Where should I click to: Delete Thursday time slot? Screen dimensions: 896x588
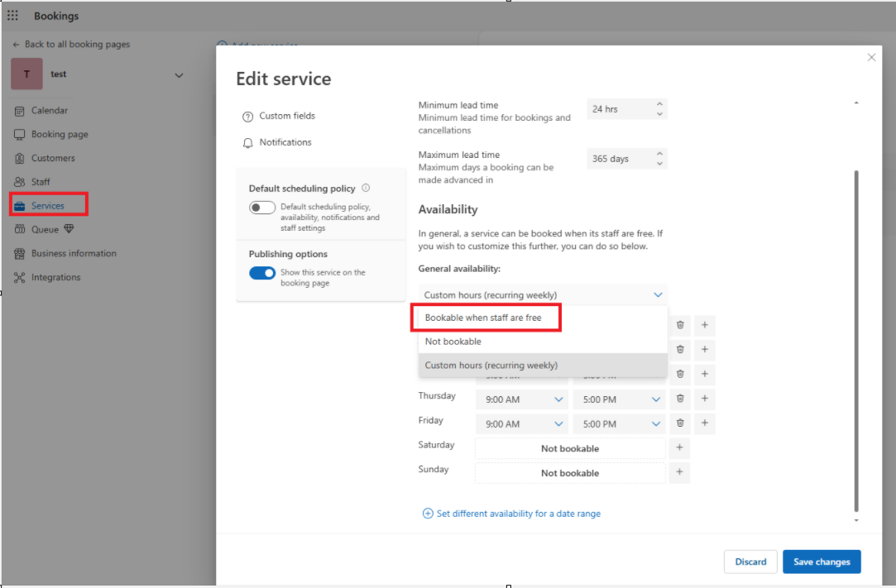[x=680, y=399]
